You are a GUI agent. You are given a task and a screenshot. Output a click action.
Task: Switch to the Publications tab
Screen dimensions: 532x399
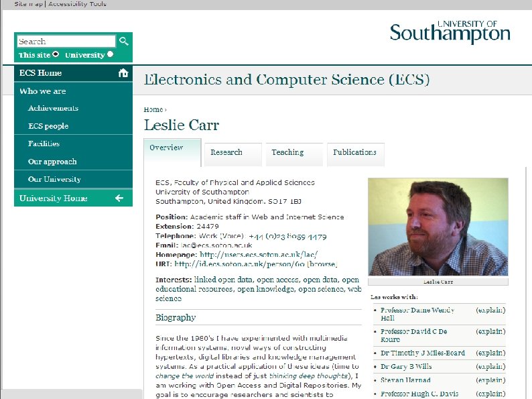[x=356, y=154]
